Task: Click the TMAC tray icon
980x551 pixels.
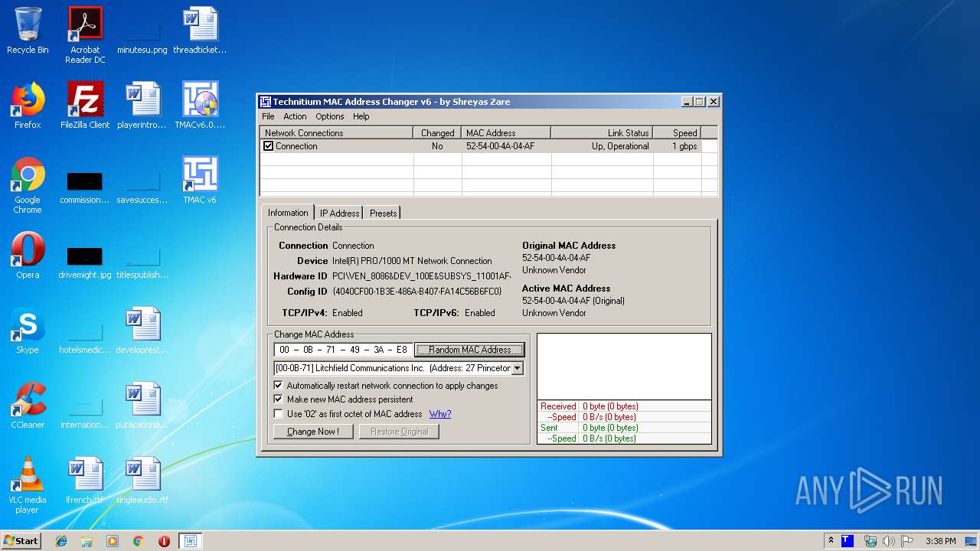Action: click(848, 541)
